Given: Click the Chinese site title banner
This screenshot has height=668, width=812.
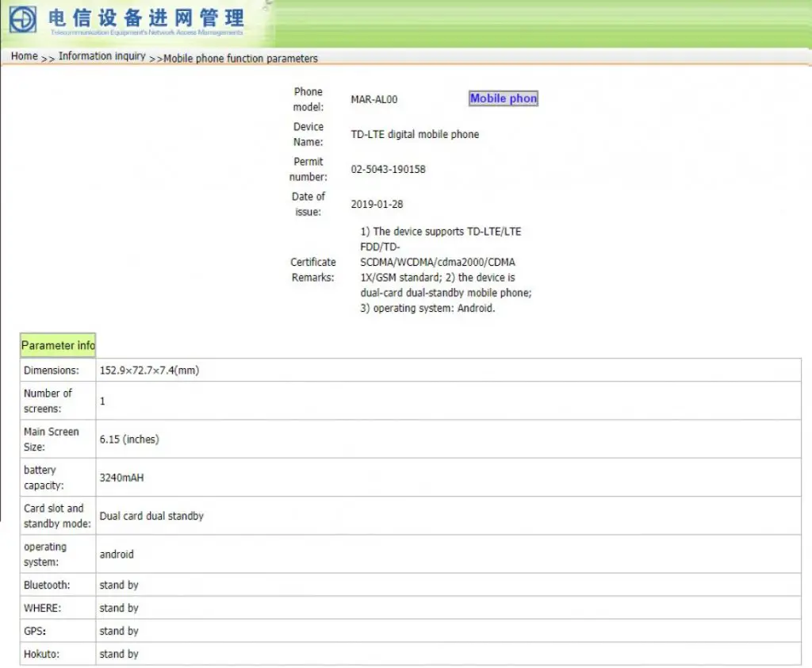Looking at the screenshot, I should tap(146, 18).
